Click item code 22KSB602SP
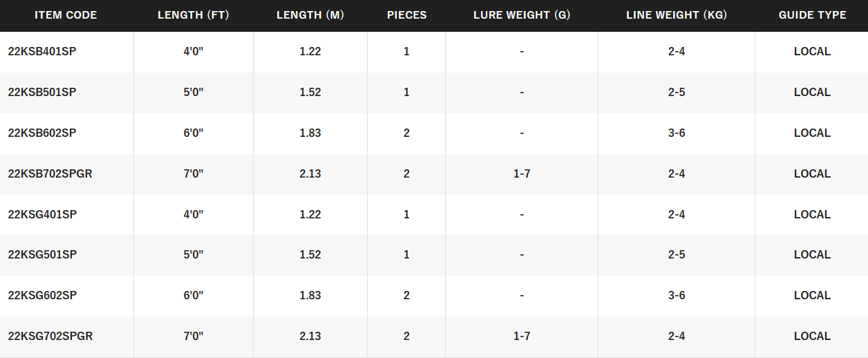868x358 pixels. pos(42,133)
